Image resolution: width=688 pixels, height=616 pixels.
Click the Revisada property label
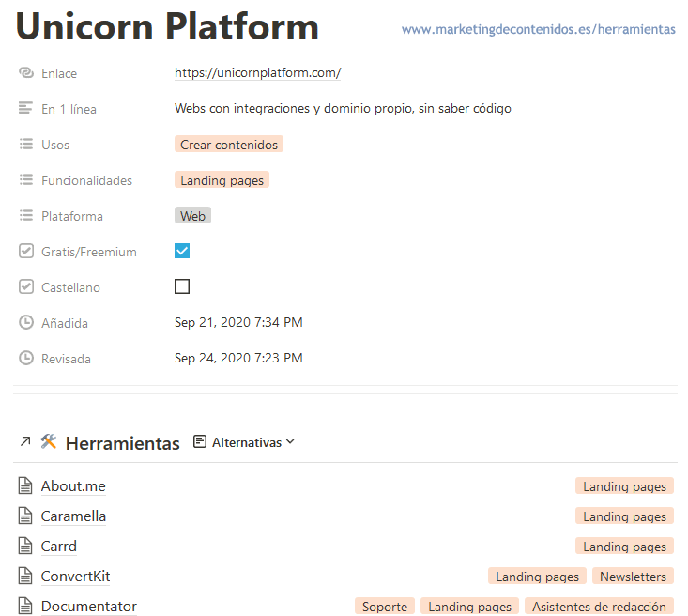[66, 359]
